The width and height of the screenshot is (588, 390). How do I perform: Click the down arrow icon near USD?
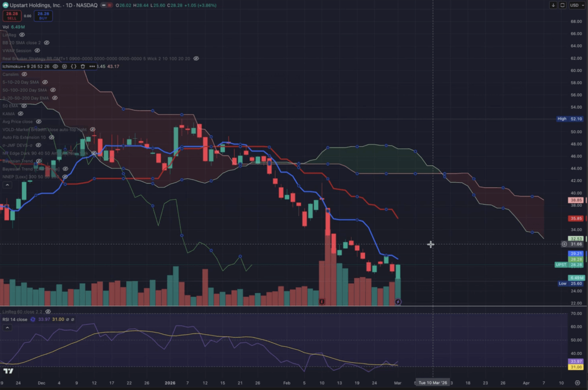coord(553,5)
